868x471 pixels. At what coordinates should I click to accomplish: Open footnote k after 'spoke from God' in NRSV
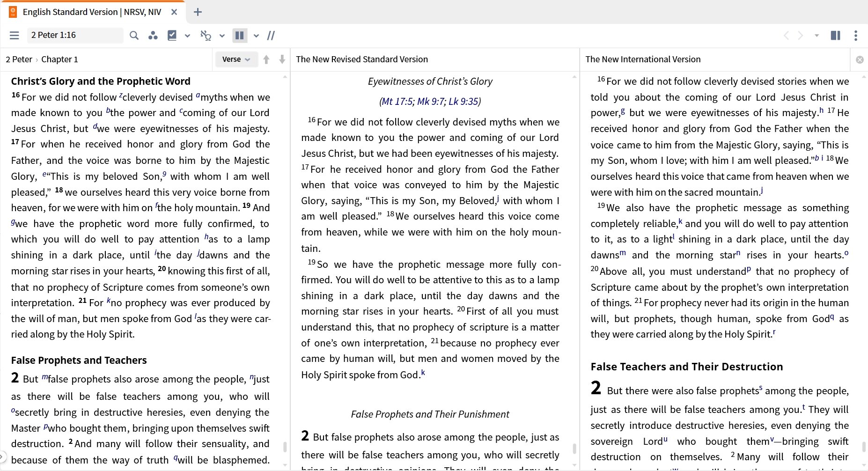tap(423, 373)
